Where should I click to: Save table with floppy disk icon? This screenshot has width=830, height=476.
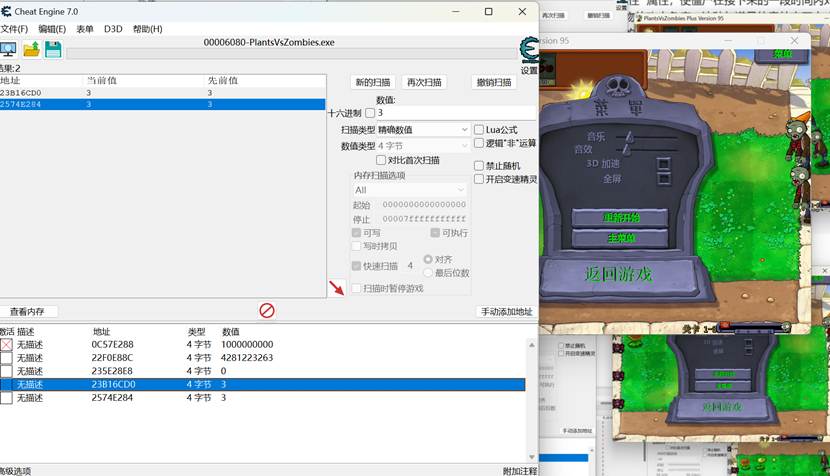[x=53, y=49]
